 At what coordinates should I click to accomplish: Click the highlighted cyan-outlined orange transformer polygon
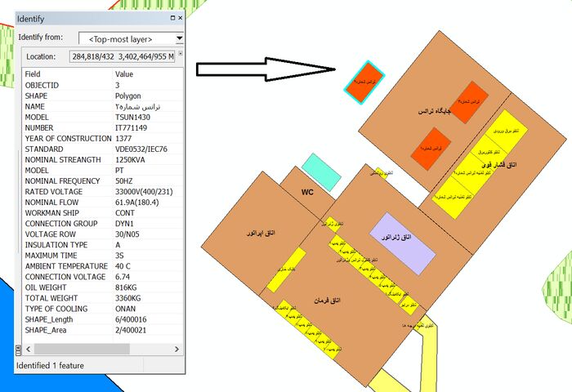(364, 82)
